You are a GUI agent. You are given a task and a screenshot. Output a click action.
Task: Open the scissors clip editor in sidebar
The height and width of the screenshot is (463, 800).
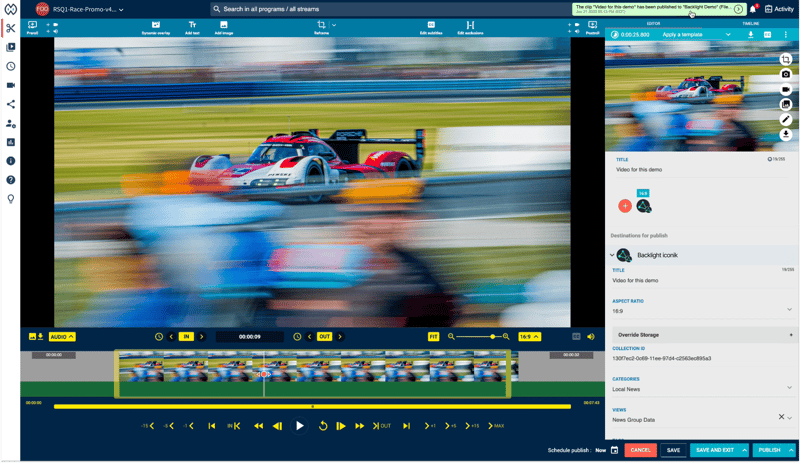pyautogui.click(x=10, y=28)
